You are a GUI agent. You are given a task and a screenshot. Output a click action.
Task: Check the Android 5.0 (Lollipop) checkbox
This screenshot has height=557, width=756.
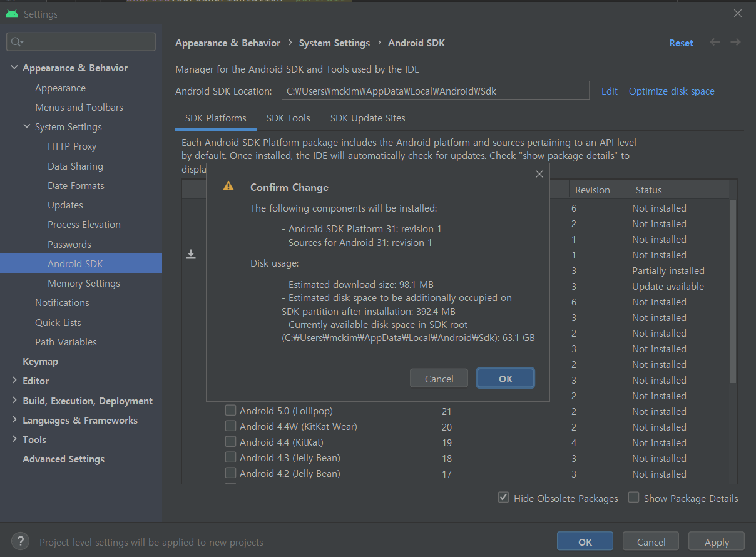click(x=231, y=411)
